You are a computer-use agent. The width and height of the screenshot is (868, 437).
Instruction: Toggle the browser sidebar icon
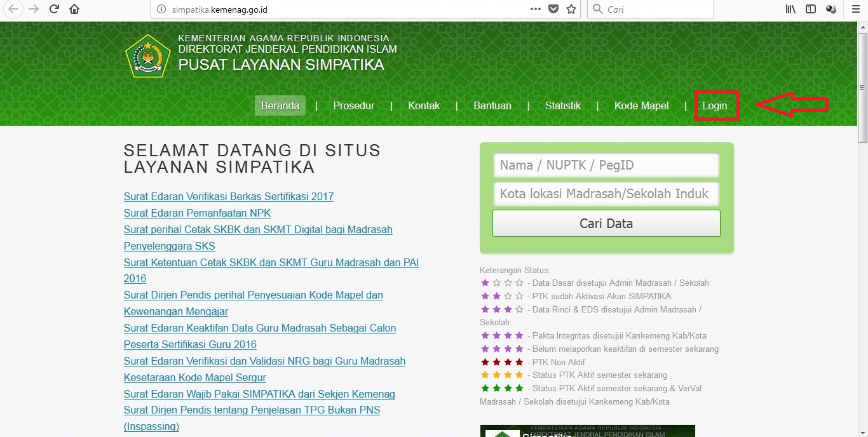tap(810, 10)
